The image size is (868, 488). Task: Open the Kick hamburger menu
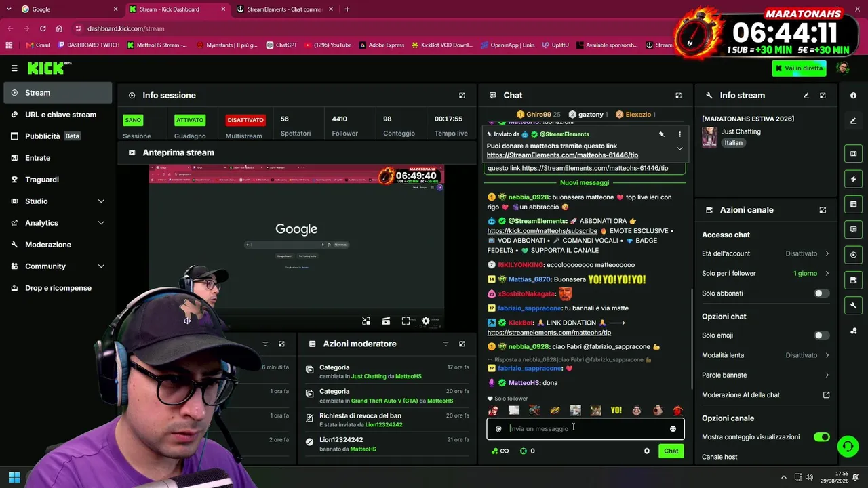coord(14,68)
